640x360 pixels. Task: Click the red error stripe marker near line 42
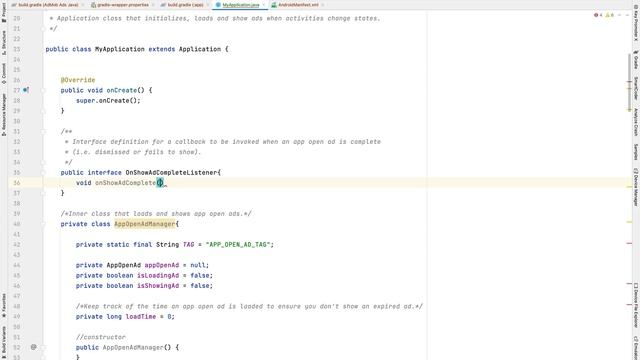629,243
